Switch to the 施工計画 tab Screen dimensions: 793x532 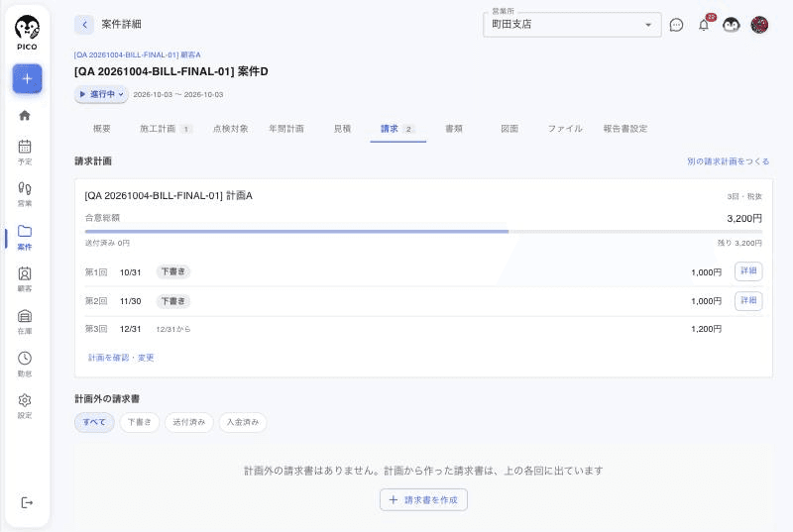coord(165,129)
